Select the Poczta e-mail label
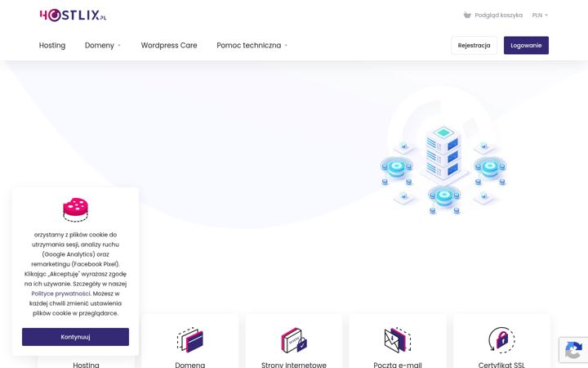588x368 pixels. 398,365
